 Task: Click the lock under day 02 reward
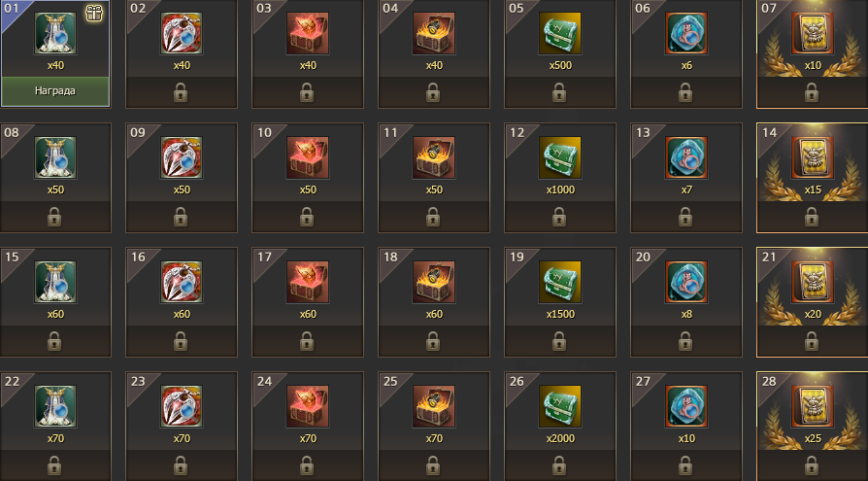pos(181,92)
